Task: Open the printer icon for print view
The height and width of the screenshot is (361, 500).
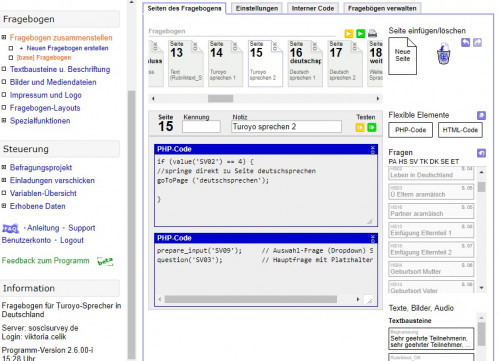Action: pos(372,34)
